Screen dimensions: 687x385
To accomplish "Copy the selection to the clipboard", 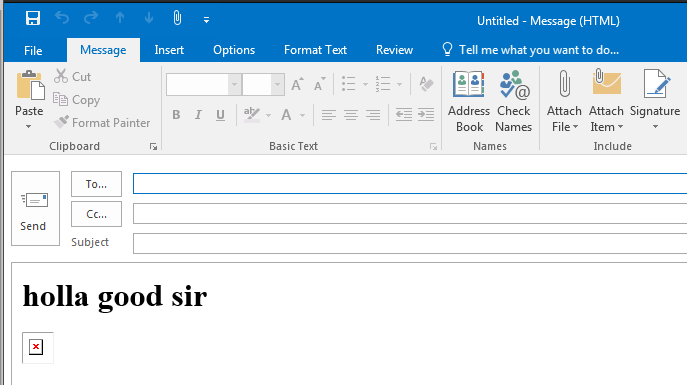I will 77,100.
